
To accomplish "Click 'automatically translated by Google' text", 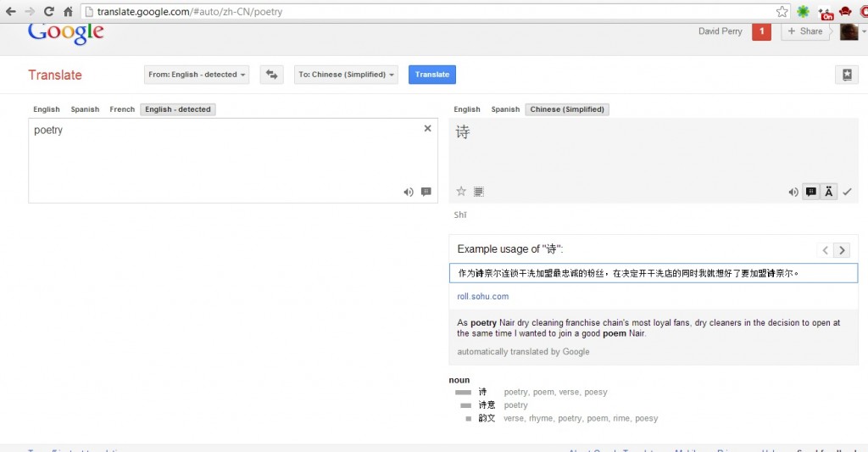I will (x=523, y=352).
